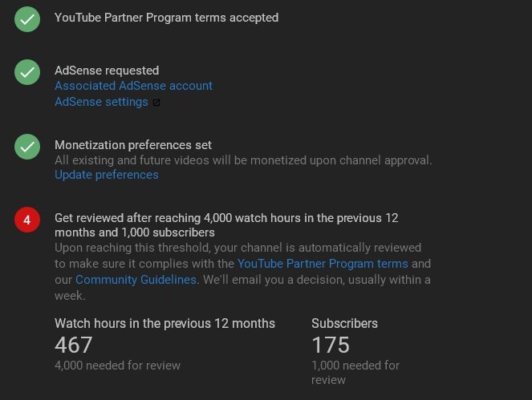
Task: Open the Community Guidelines link
Action: [x=136, y=280]
